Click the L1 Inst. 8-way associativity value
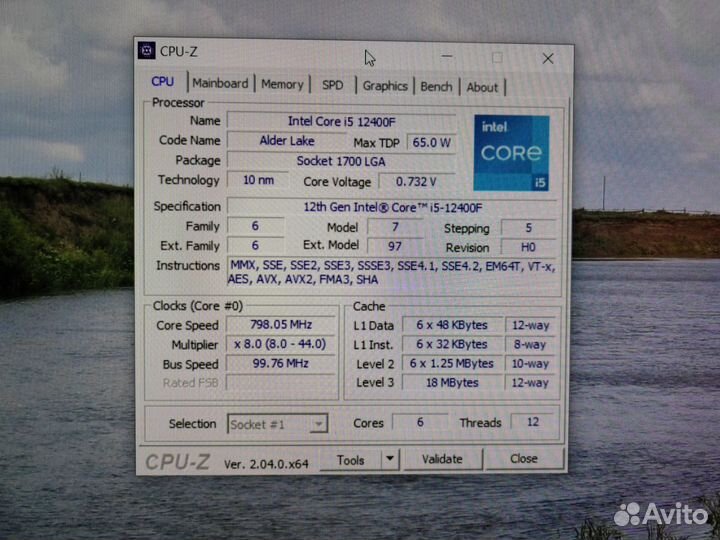Viewport: 720px width, 540px height. (x=530, y=344)
